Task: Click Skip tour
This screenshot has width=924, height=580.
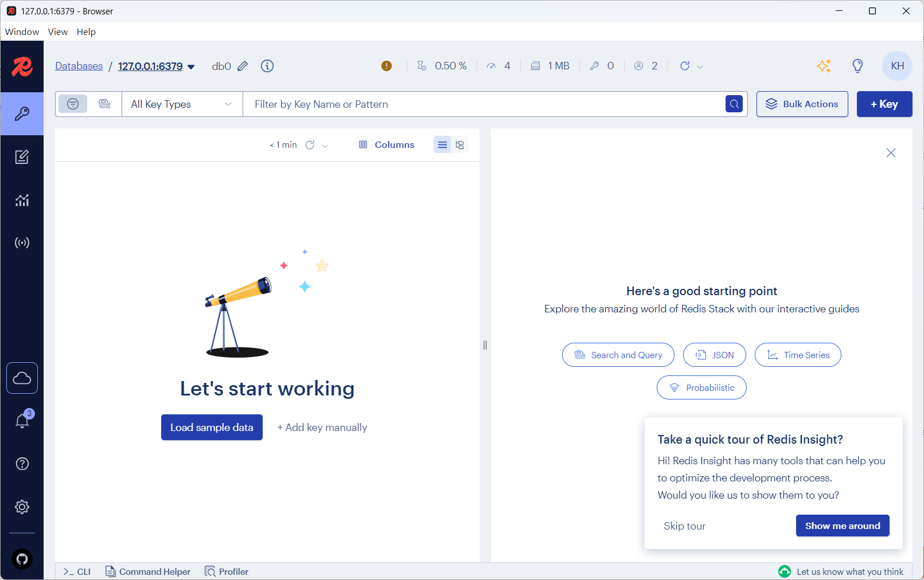Action: 684,526
